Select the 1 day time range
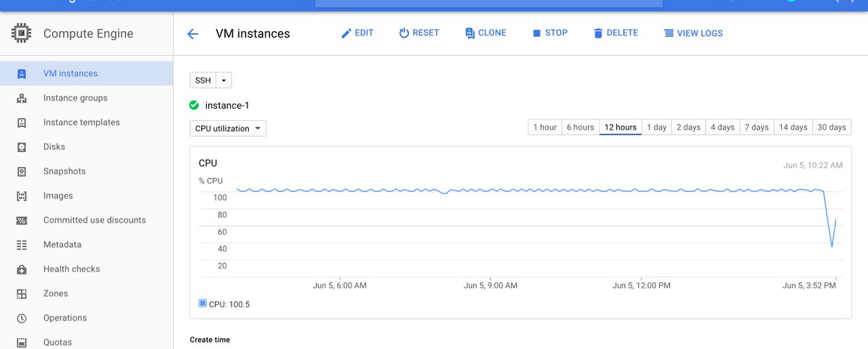The width and height of the screenshot is (868, 349). pyautogui.click(x=657, y=127)
